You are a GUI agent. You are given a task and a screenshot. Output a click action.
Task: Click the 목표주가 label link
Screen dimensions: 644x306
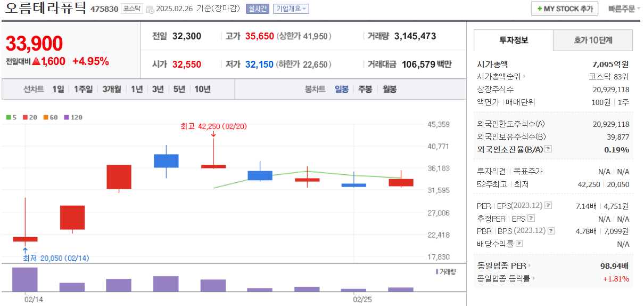527,172
